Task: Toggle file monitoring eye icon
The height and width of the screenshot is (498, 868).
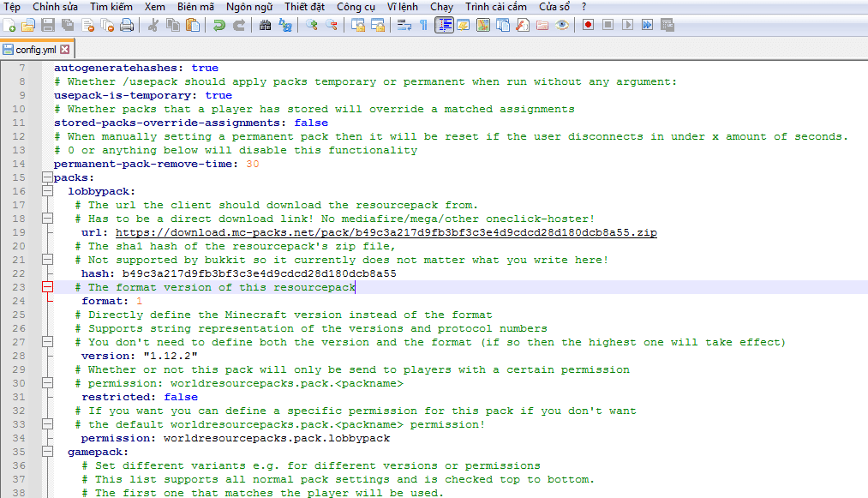Action: 562,26
